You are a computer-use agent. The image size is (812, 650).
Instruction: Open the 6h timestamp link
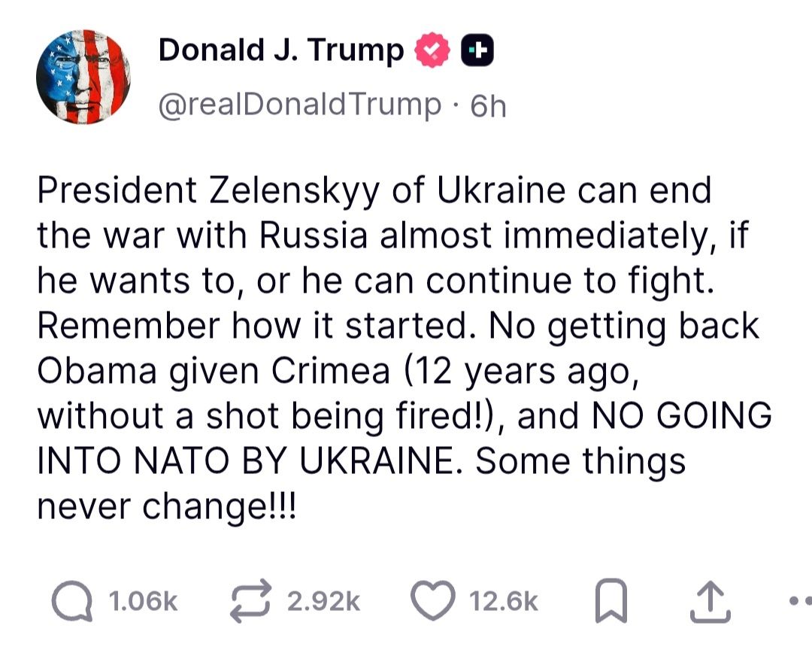(488, 107)
